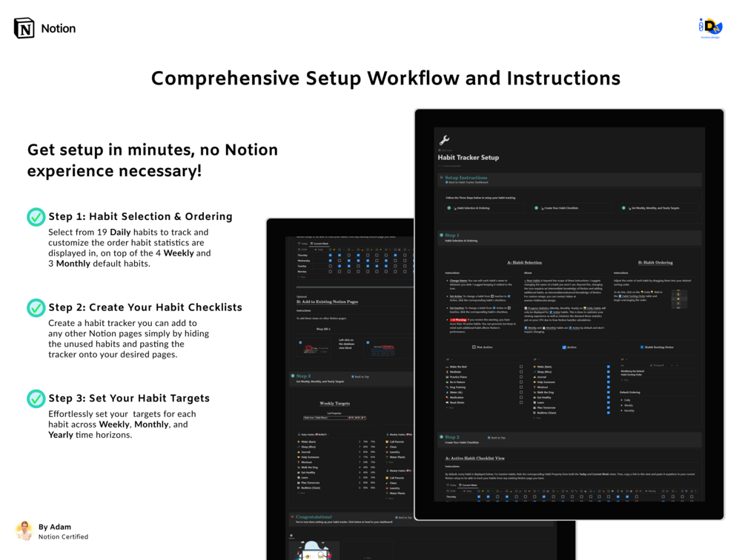Add new row under Not Active list
Screen dimensions: 745x560
(450, 407)
